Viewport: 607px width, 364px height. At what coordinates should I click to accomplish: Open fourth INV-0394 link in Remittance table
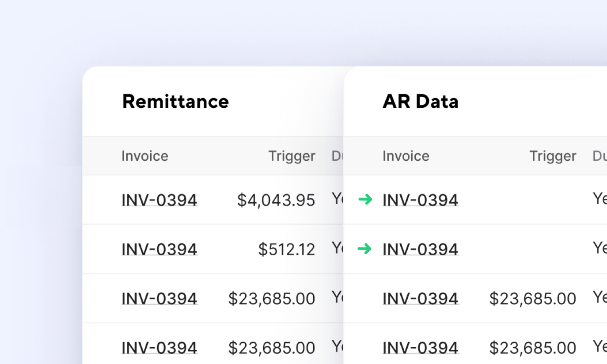point(159,348)
